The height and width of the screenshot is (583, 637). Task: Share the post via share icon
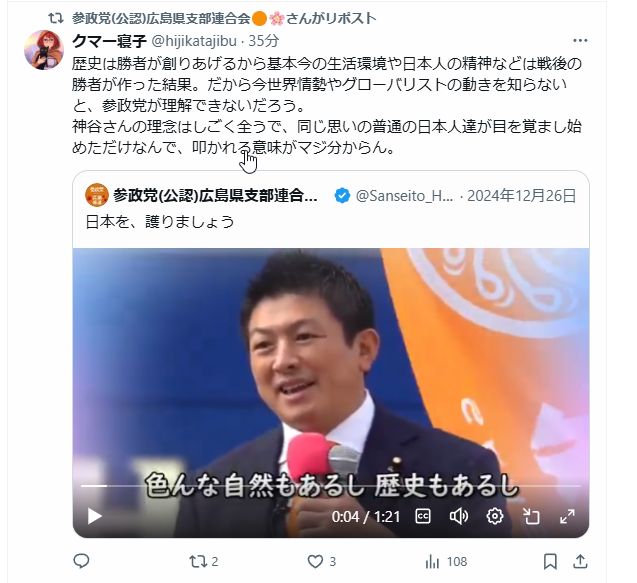tap(581, 561)
